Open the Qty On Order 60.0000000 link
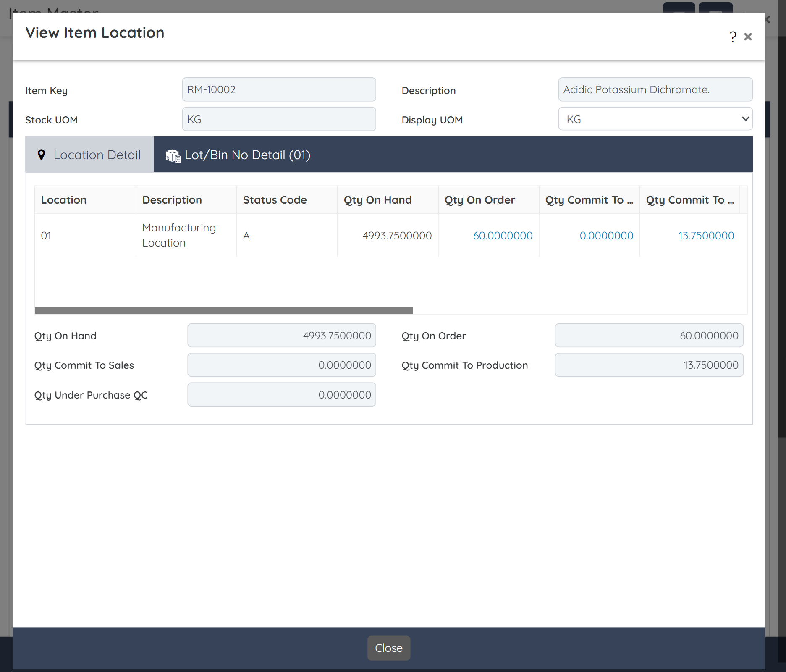The height and width of the screenshot is (672, 786). coord(502,236)
